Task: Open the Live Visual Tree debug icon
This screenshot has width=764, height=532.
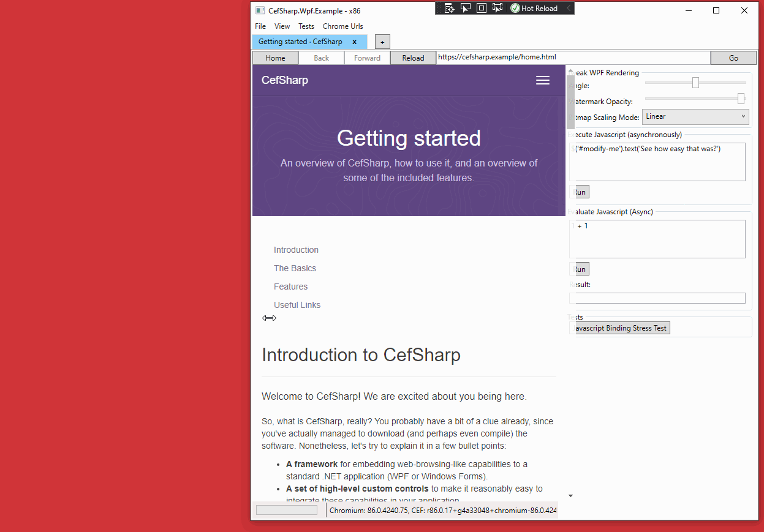Action: (450, 8)
